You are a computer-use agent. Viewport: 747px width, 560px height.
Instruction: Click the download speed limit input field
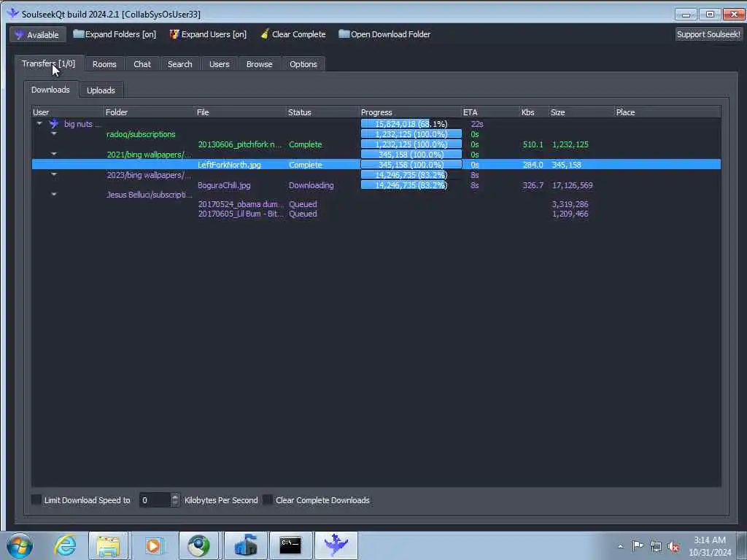click(155, 500)
